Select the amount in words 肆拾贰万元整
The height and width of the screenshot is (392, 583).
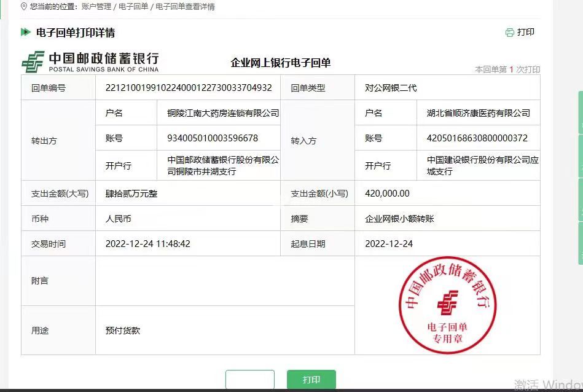pos(131,194)
